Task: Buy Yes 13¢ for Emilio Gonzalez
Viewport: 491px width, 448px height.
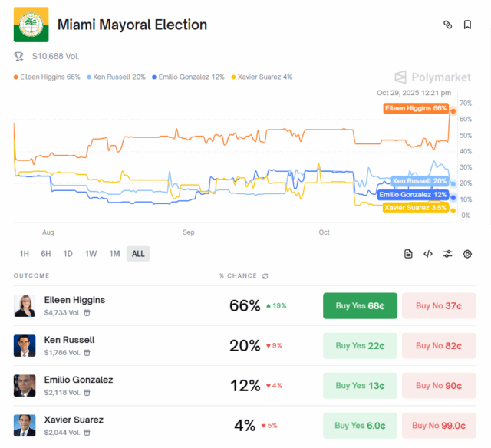Action: click(361, 386)
